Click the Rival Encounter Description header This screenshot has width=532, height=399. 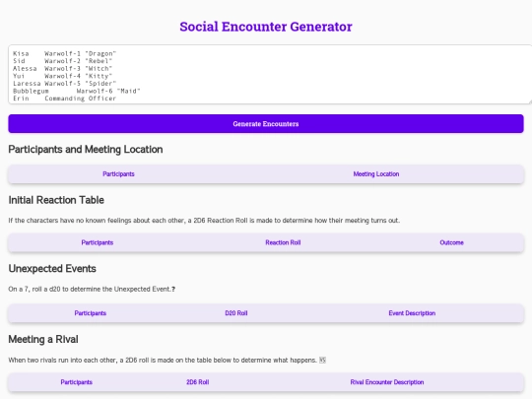coord(387,382)
